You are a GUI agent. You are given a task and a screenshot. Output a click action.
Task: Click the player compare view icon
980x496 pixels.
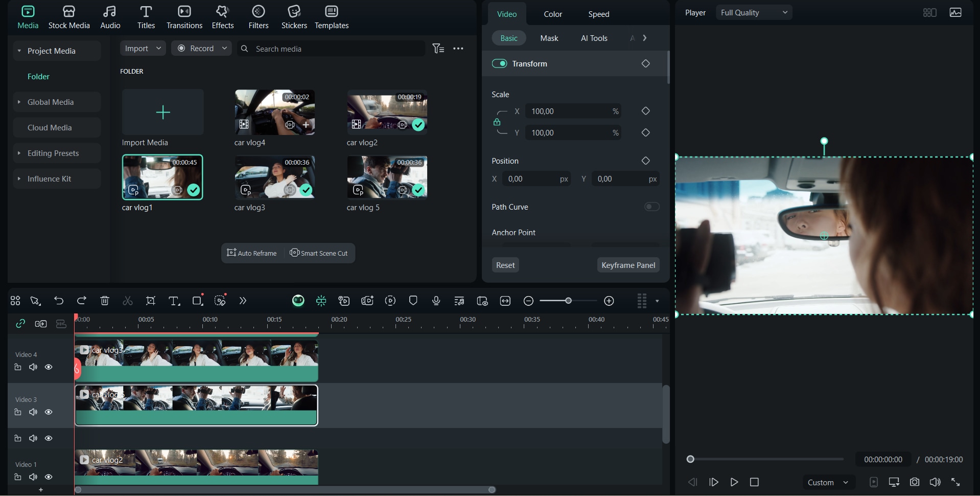[x=930, y=13]
